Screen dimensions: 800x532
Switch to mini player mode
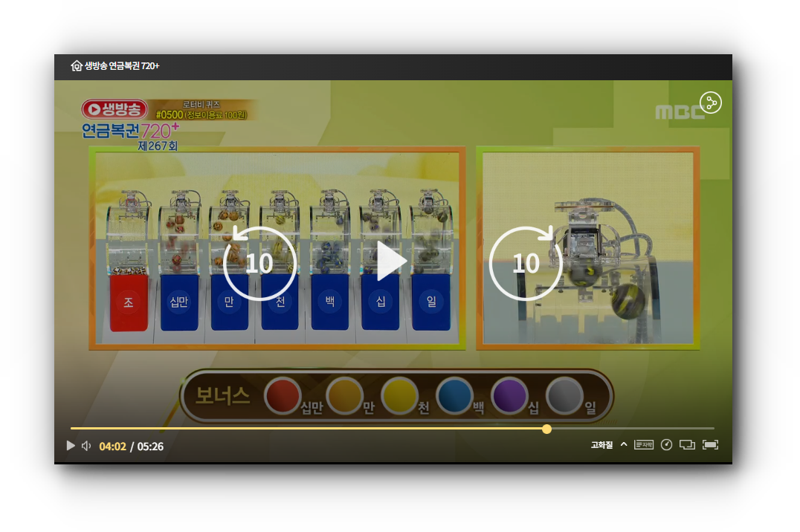click(x=687, y=445)
